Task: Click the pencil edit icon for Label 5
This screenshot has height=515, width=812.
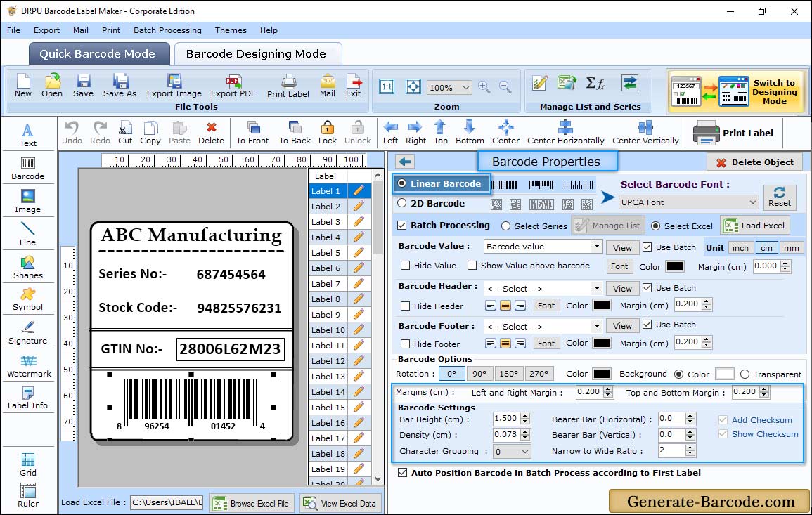Action: 359,253
